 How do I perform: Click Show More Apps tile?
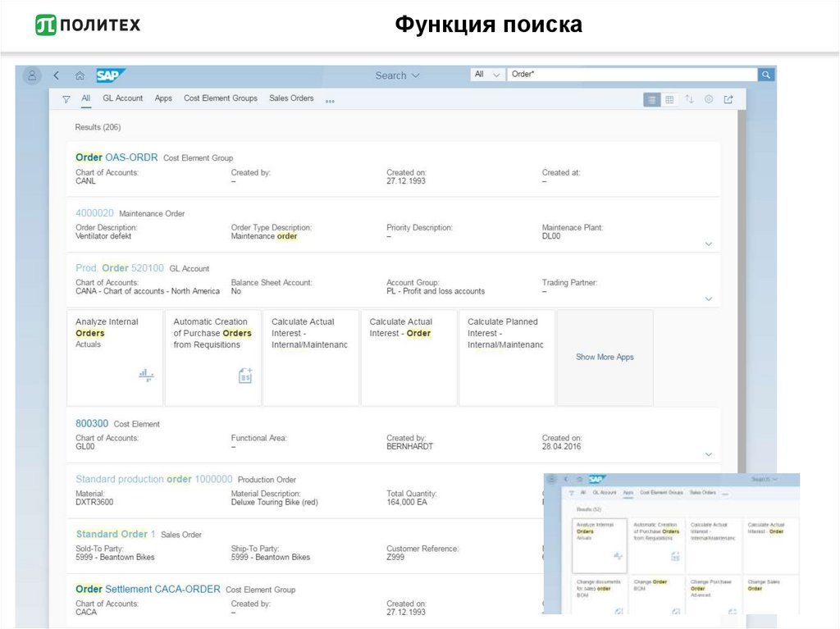[x=605, y=358]
